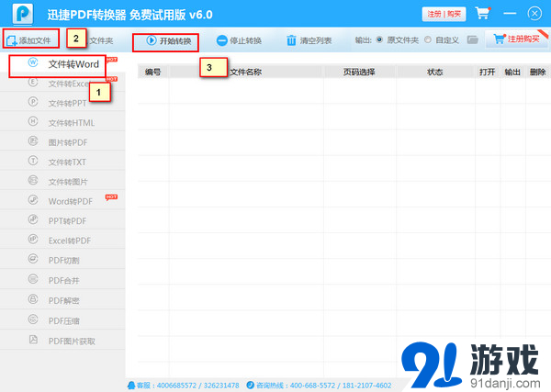The image size is (551, 392).
Task: Click the 注册购买 banner button
Action: point(516,39)
